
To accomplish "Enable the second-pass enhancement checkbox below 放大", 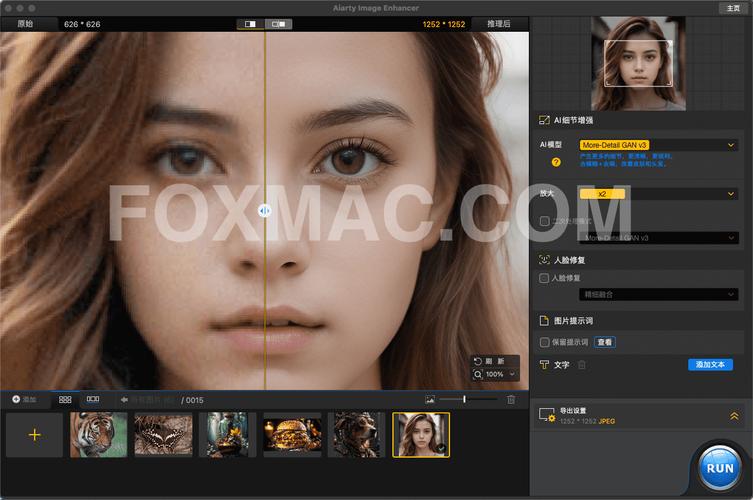I will point(545,221).
